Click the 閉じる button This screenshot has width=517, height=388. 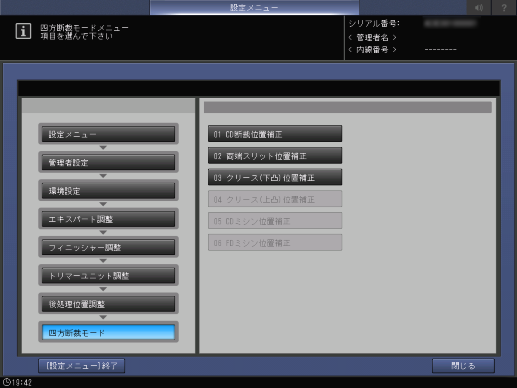click(463, 366)
